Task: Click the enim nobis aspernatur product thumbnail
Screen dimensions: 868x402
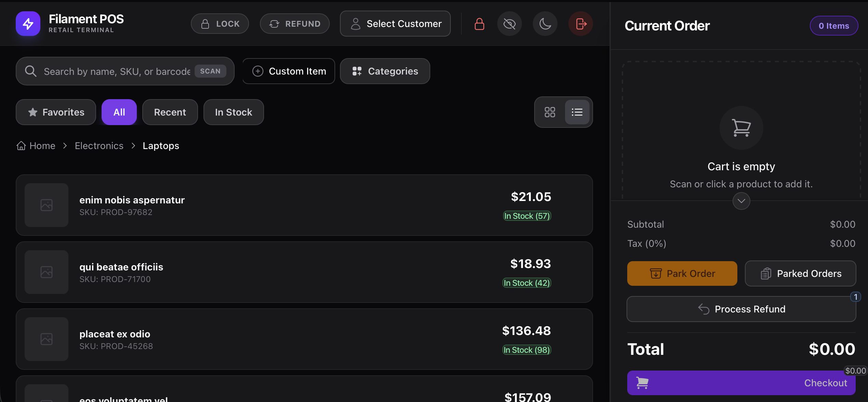Action: 47,205
